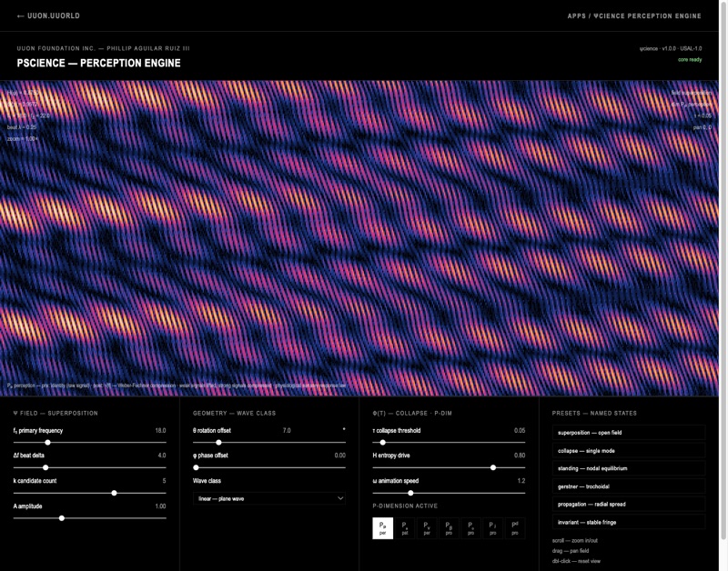Viewport: 728px width, 571px height.
Task: Click the entropy drive value 0.80
Action: [520, 456]
